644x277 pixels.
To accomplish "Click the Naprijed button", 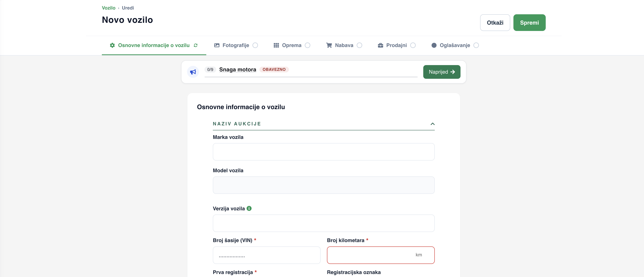I will [442, 72].
